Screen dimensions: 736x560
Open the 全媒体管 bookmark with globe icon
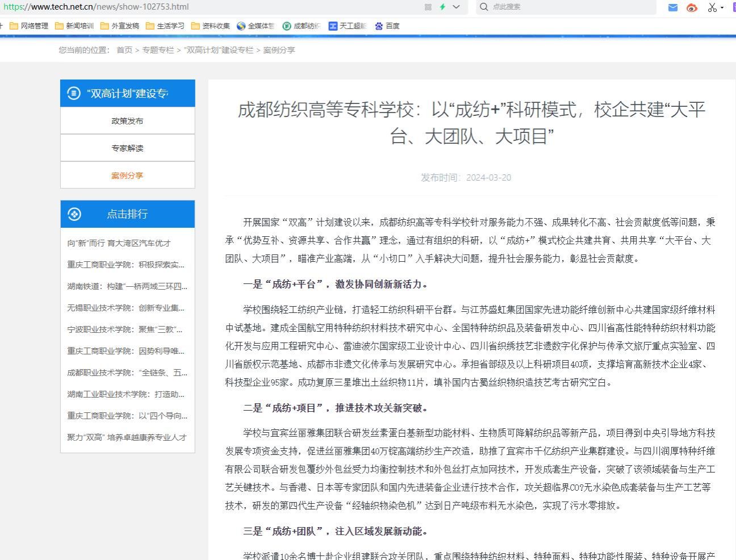[x=256, y=26]
